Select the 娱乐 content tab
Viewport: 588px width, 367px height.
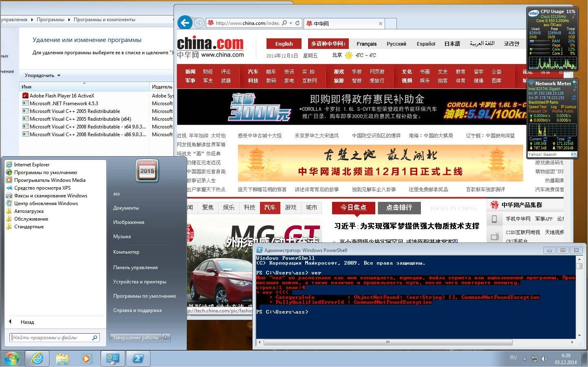(229, 208)
